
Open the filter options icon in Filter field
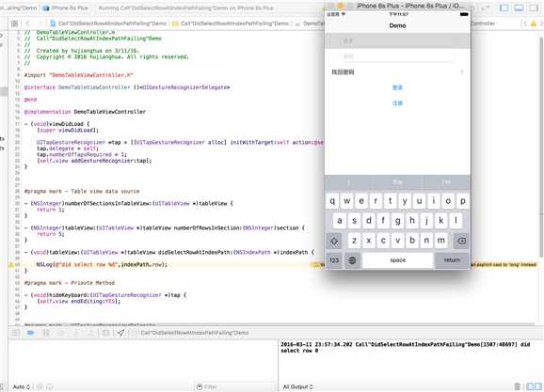pos(200,386)
